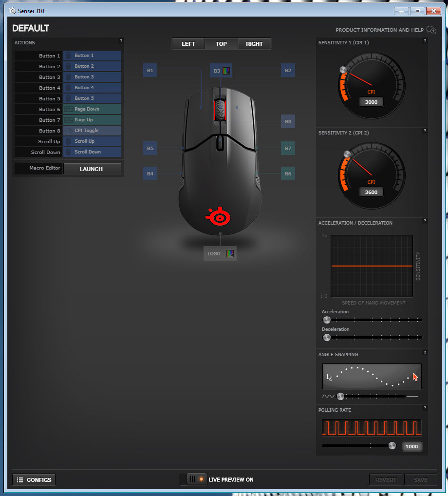448x496 pixels.
Task: Open the Button 3 action dropdown
Action: pos(93,77)
